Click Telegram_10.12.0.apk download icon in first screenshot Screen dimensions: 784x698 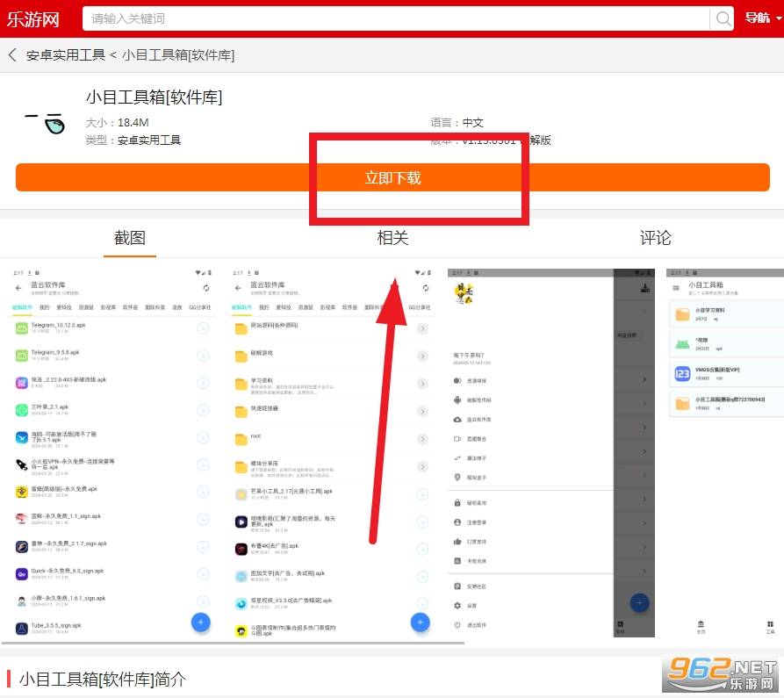(x=203, y=328)
